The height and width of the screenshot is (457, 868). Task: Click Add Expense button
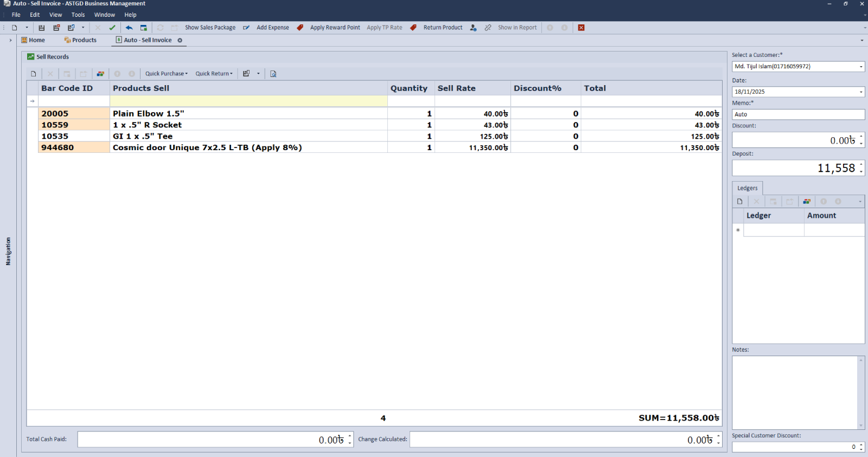click(273, 28)
